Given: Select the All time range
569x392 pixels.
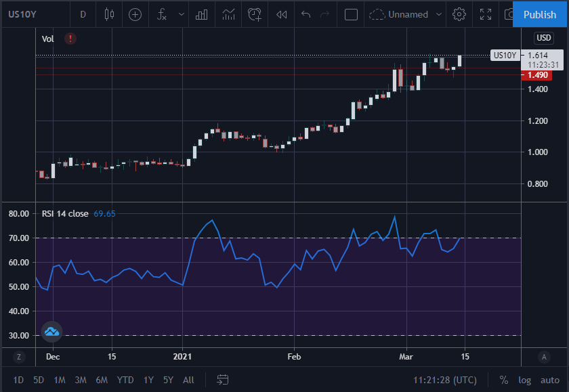Looking at the screenshot, I should point(188,380).
